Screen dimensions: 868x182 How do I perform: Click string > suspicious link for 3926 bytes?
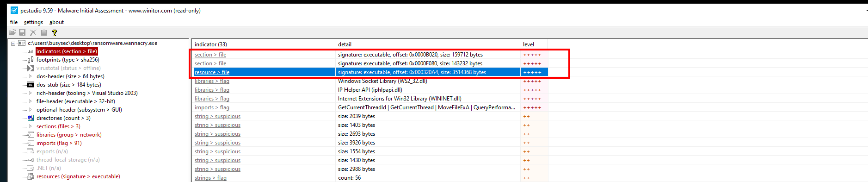217,143
